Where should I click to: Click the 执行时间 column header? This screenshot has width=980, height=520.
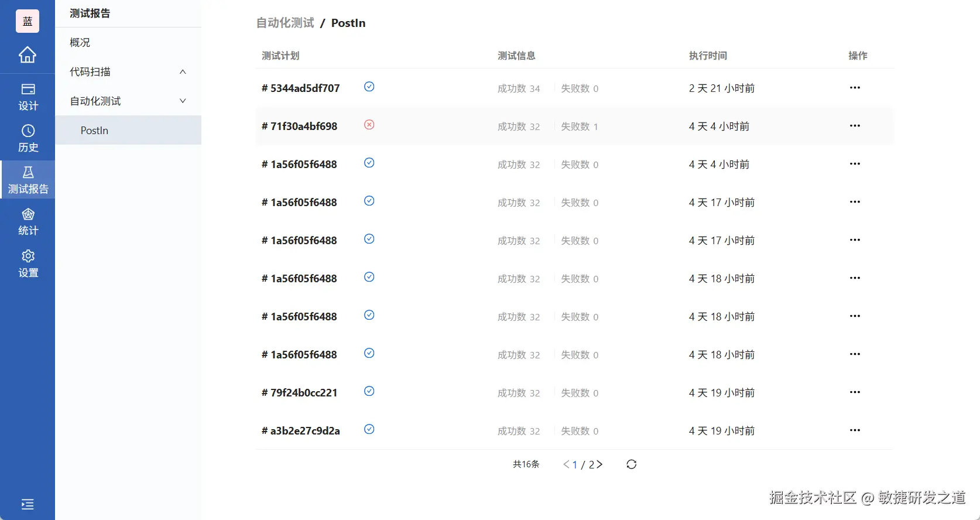click(708, 56)
